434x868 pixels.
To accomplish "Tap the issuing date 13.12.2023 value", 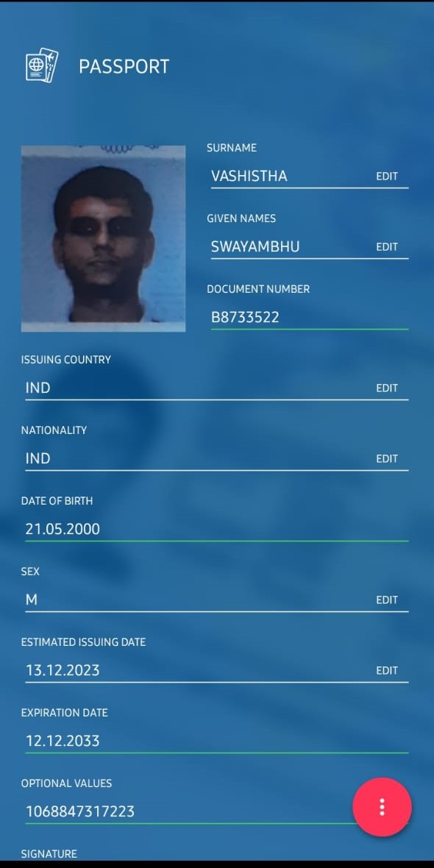I will (63, 670).
